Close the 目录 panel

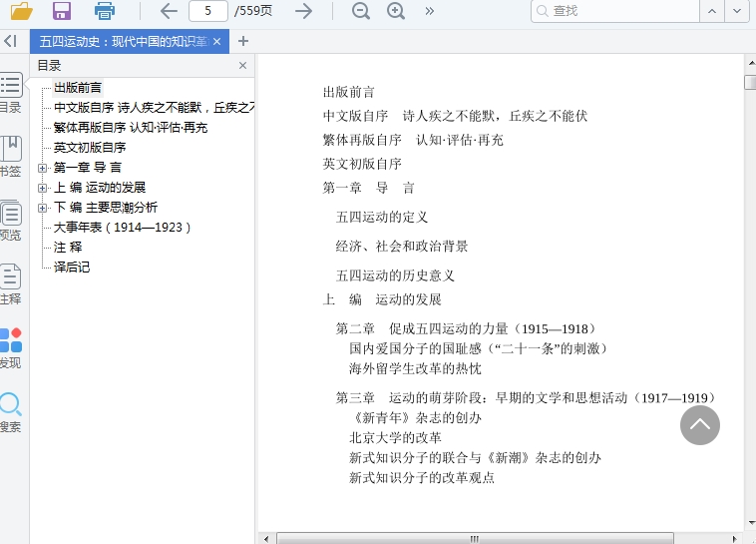tap(243, 65)
